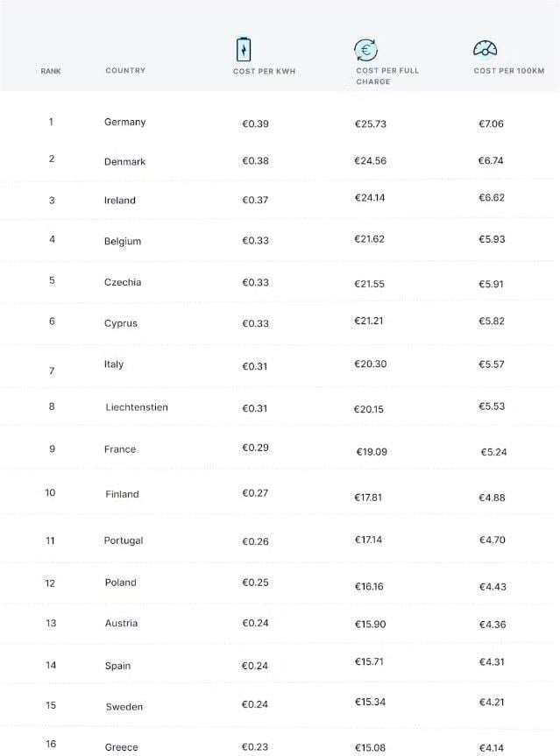Click the euro cycle icon above Cost per Full Charge
Image resolution: width=560 pixels, height=756 pixels.
[x=365, y=50]
